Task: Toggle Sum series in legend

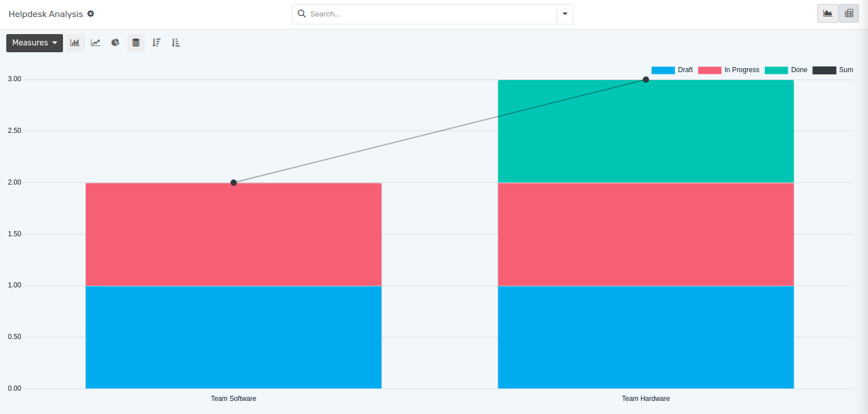Action: (833, 70)
